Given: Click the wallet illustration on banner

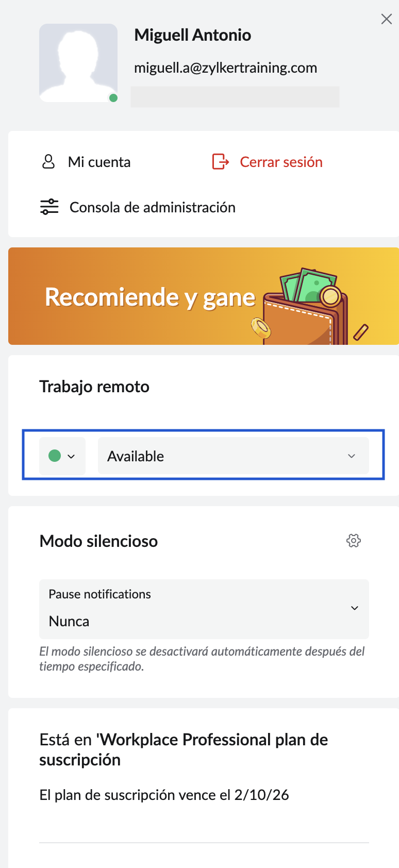Looking at the screenshot, I should point(304,309).
